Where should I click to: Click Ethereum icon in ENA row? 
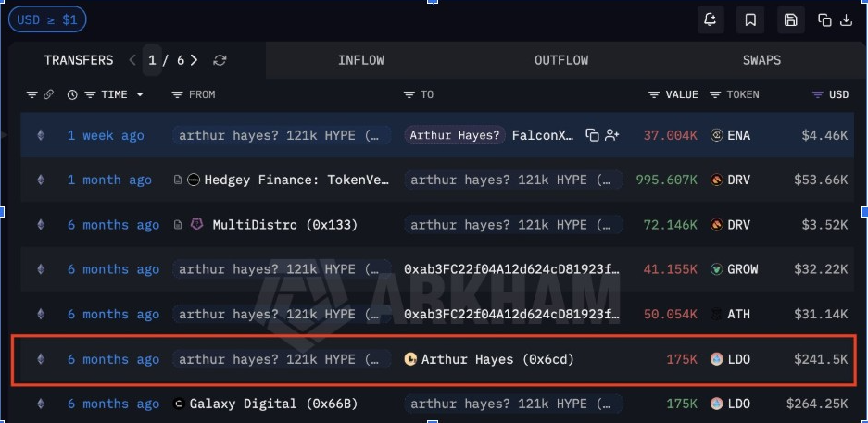(41, 135)
